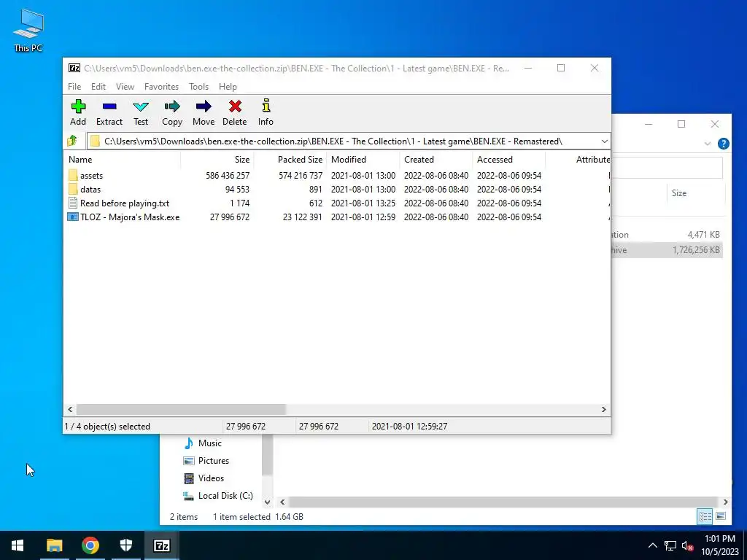
Task: Switch Explorer to details view icon
Action: point(705,516)
